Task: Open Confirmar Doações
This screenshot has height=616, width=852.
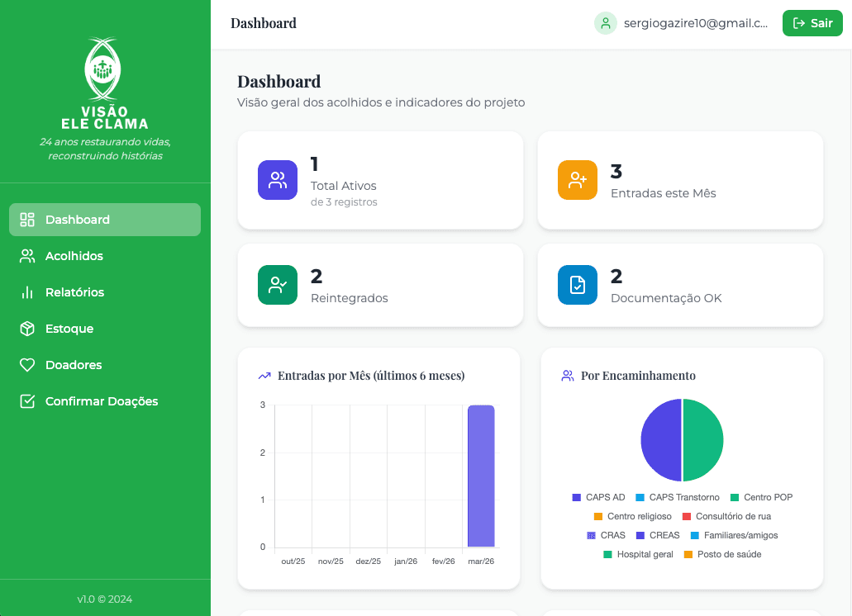Action: [x=105, y=401]
